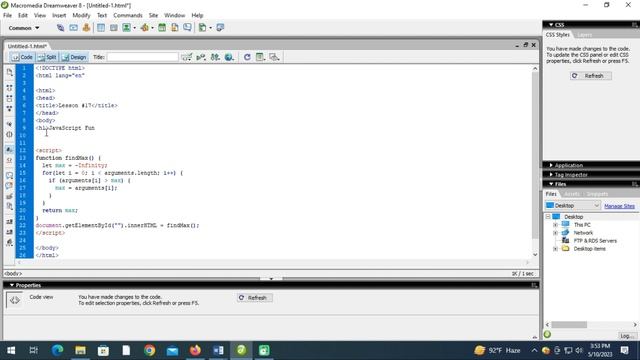
Task: Insert a server-side include
Action: [x=175, y=28]
